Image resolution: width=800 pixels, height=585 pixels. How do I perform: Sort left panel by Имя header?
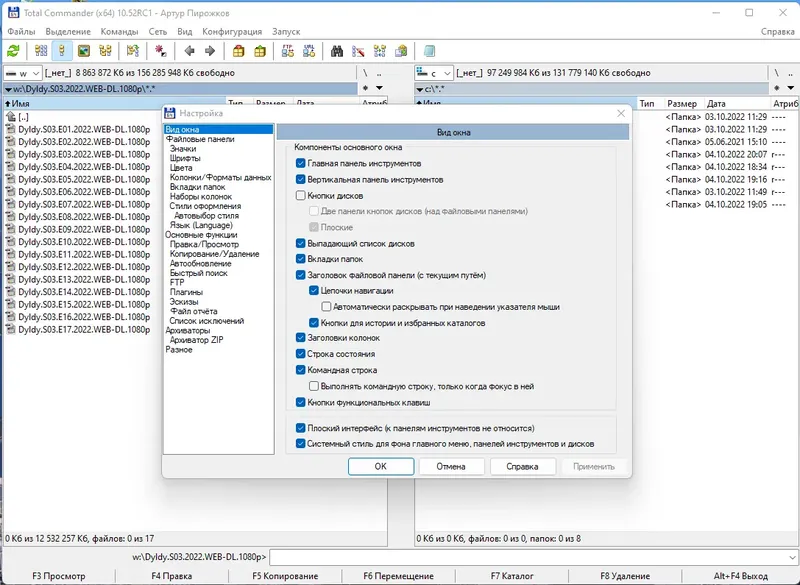pyautogui.click(x=115, y=104)
